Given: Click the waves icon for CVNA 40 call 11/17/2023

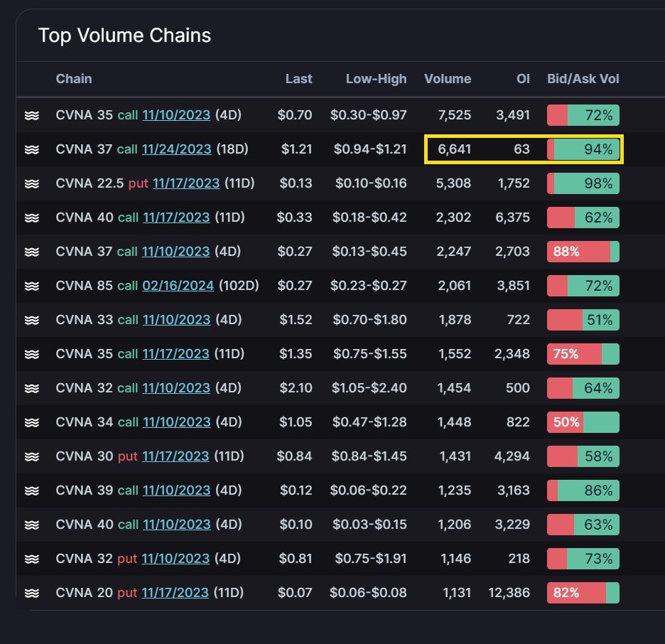Looking at the screenshot, I should (x=32, y=218).
